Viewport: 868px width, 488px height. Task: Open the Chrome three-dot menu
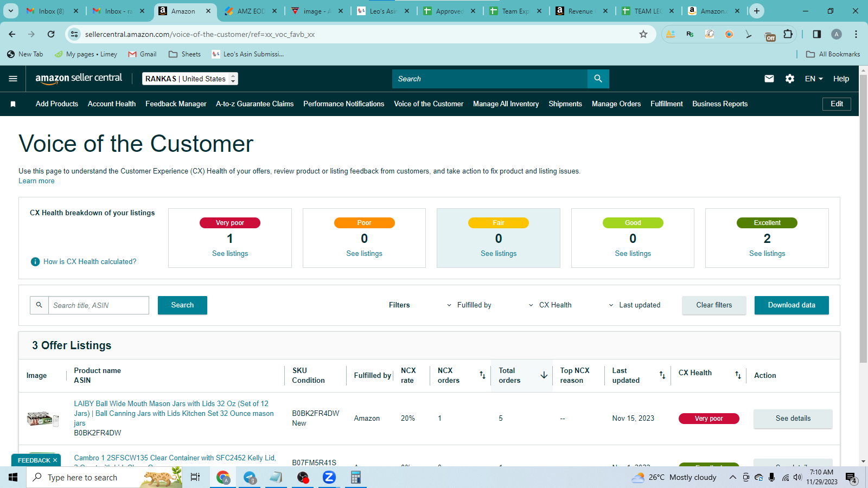tap(856, 34)
